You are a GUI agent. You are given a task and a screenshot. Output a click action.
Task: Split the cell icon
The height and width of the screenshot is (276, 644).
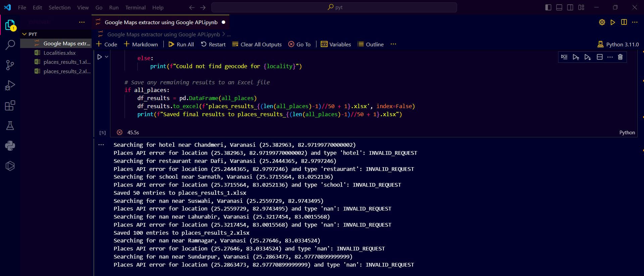point(600,57)
